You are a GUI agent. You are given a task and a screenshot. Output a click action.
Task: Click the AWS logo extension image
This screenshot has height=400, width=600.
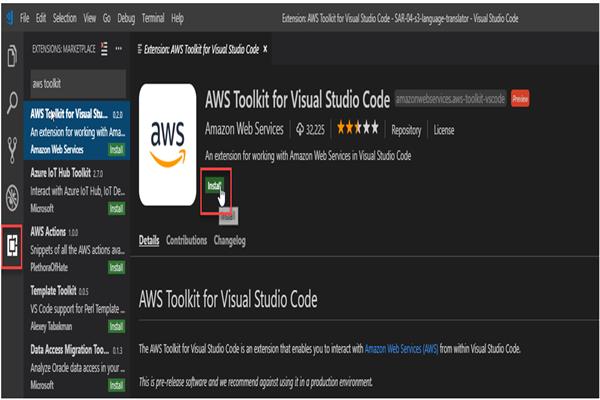pyautogui.click(x=168, y=144)
